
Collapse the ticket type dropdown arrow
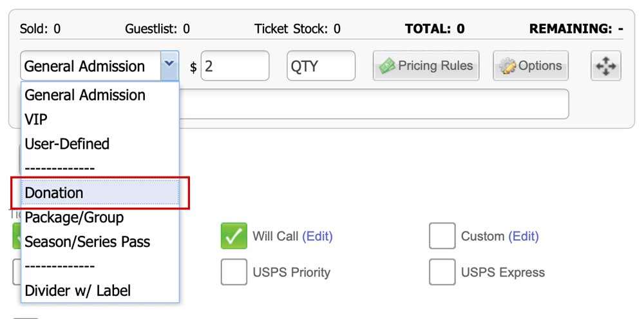tap(169, 66)
